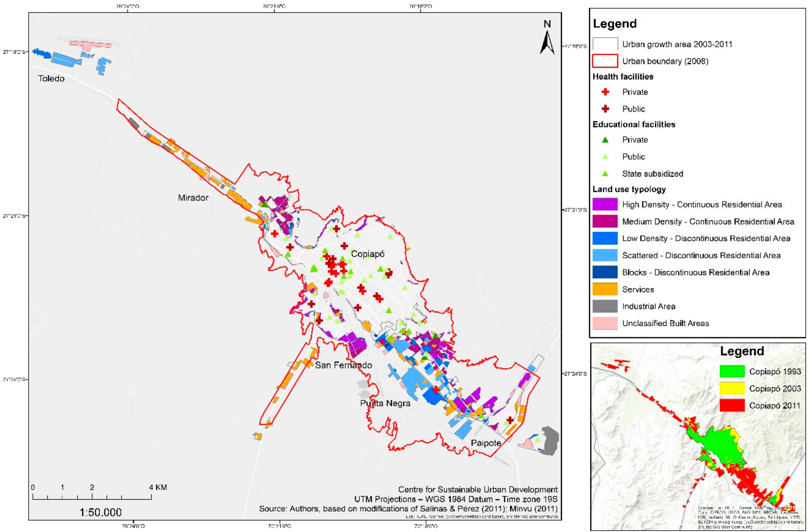Click the Industrial Area gray swatch
This screenshot has width=808, height=532.
[x=605, y=306]
